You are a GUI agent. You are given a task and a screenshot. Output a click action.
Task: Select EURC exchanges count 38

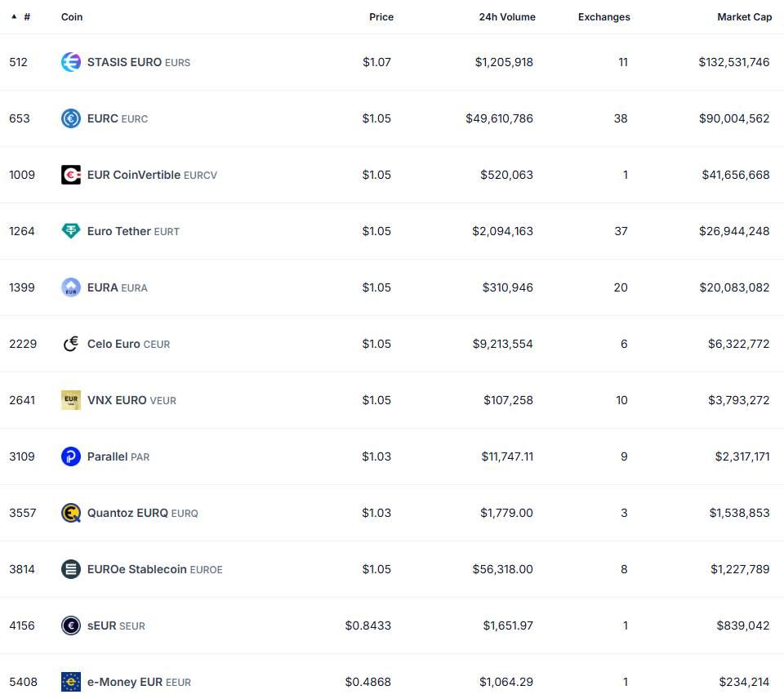coord(621,118)
